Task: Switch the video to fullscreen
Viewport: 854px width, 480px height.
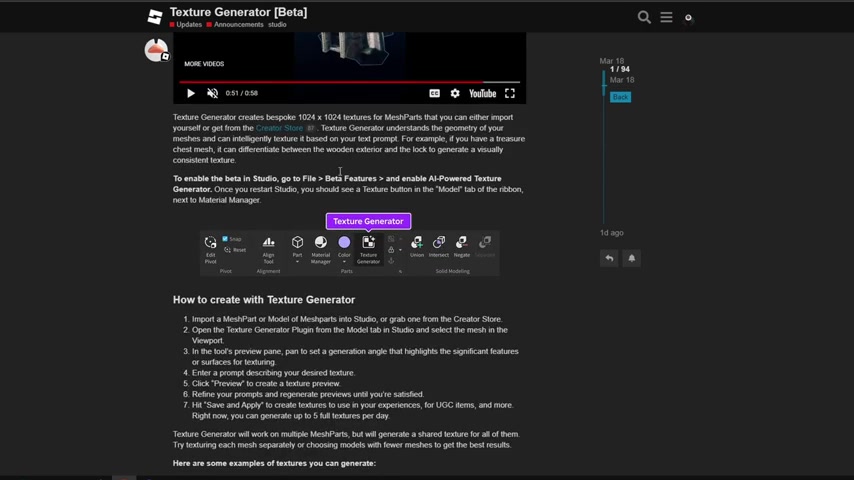Action: pyautogui.click(x=510, y=93)
